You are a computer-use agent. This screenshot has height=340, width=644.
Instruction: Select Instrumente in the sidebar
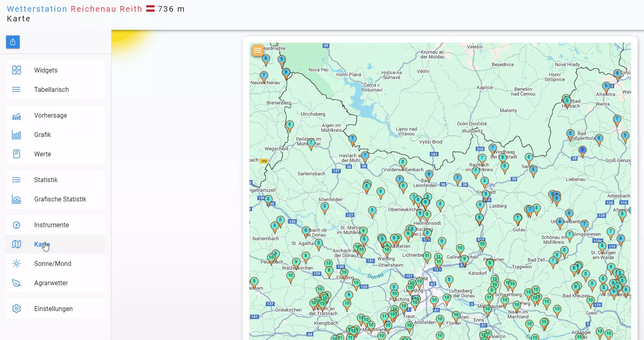tap(55, 225)
